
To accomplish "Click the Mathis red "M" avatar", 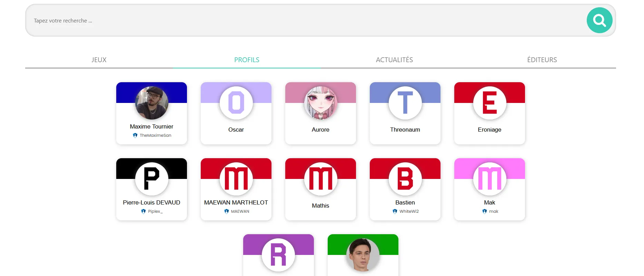I will (321, 179).
